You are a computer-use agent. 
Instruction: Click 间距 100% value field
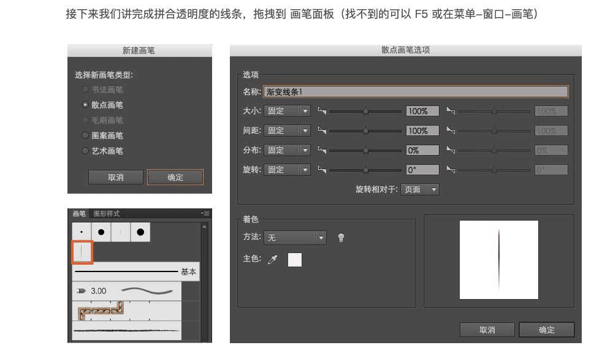[x=422, y=131]
